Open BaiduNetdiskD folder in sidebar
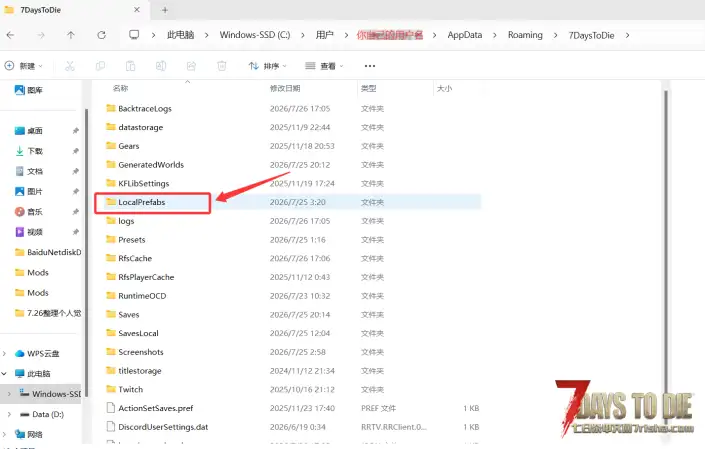The image size is (705, 449). [x=48, y=252]
